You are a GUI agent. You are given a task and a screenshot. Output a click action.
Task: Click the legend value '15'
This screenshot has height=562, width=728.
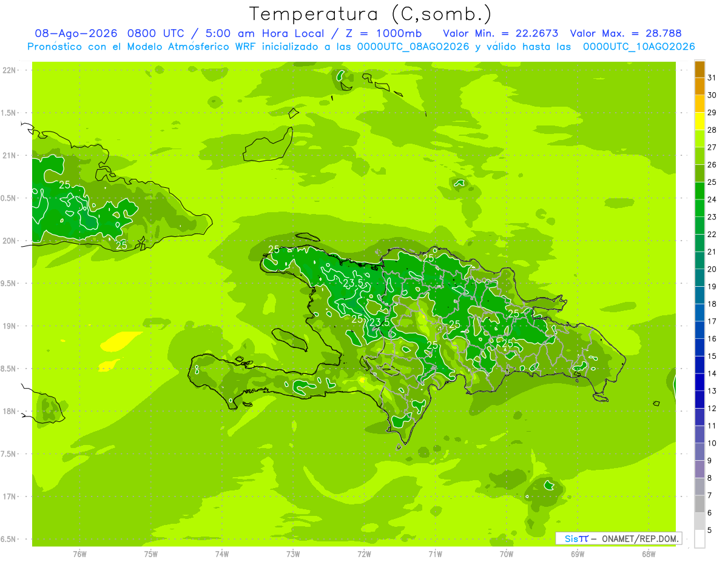[712, 356]
